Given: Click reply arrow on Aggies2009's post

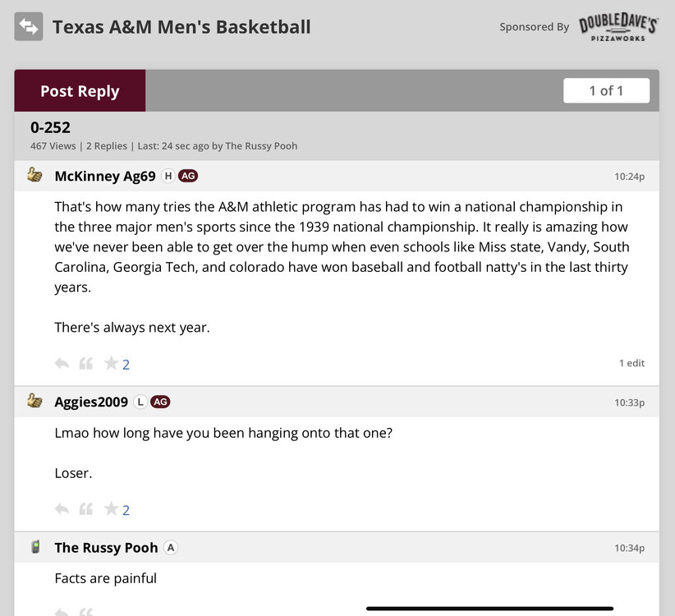Looking at the screenshot, I should [62, 509].
